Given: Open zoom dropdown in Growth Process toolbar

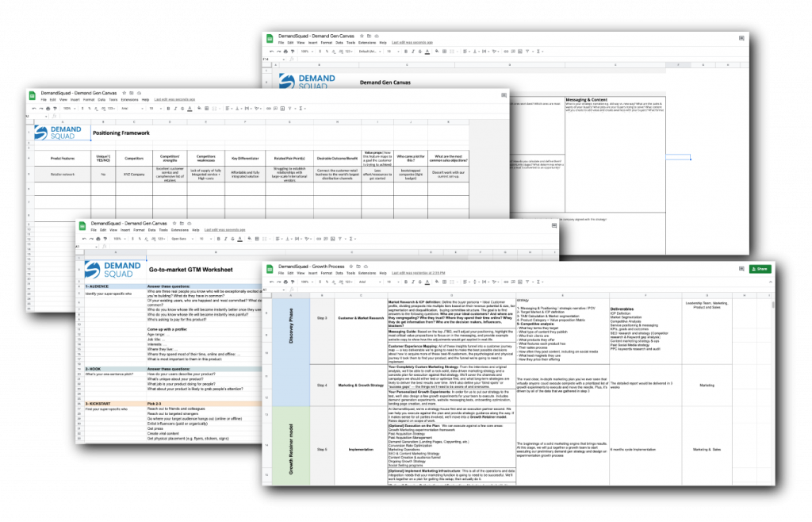Looking at the screenshot, I should 307,282.
